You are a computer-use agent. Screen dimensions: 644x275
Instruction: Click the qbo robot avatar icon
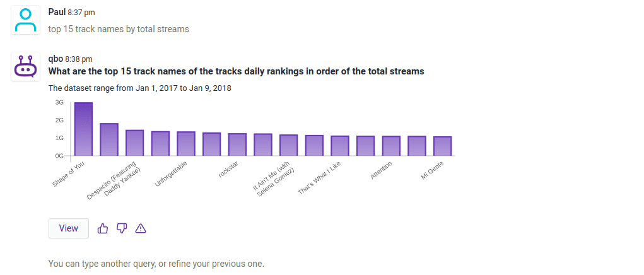(x=26, y=67)
